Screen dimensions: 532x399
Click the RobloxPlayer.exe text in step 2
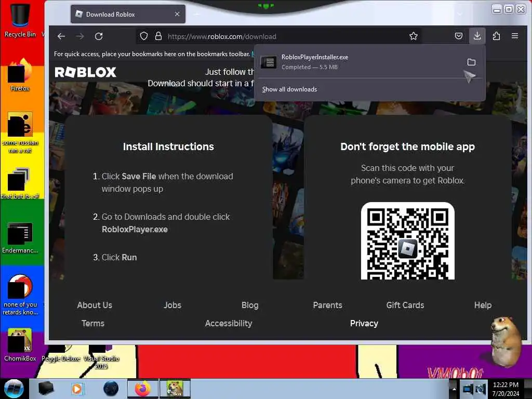[x=135, y=229]
